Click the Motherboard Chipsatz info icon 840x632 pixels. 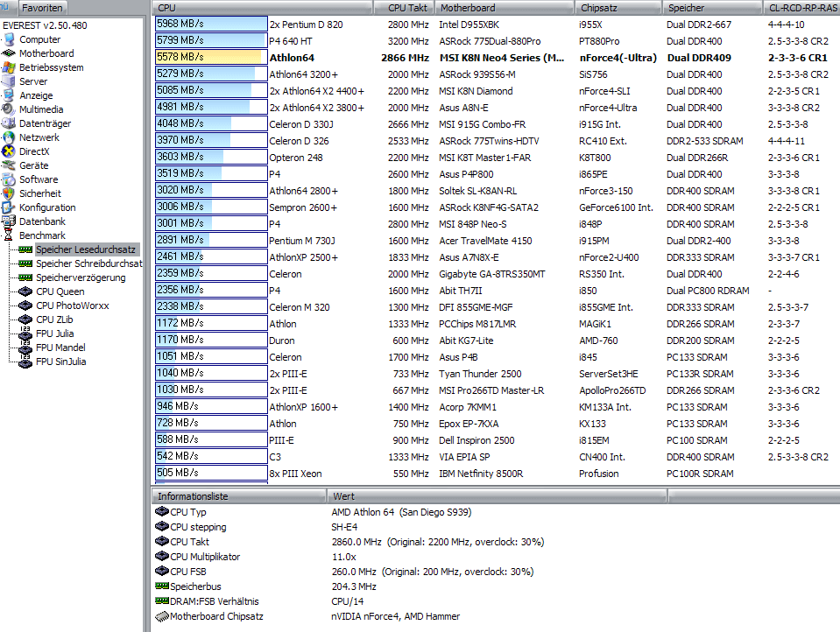162,616
